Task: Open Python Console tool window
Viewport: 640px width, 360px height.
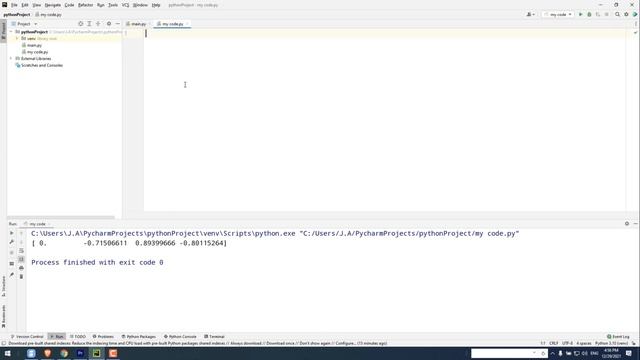Action: pos(180,336)
